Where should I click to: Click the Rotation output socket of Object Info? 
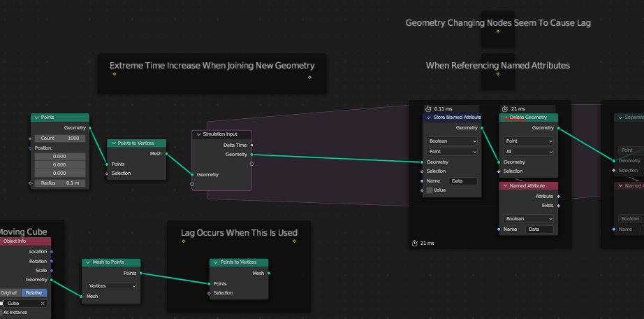52,262
